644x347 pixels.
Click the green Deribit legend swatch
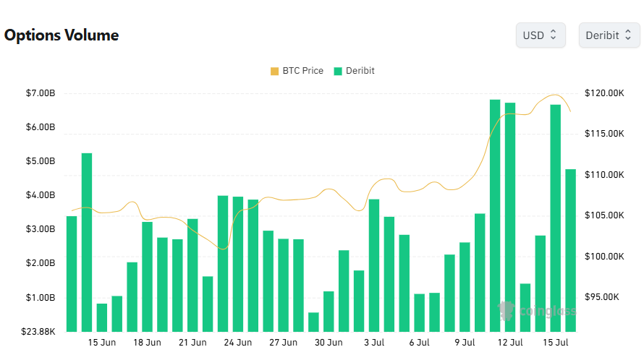[x=338, y=72]
